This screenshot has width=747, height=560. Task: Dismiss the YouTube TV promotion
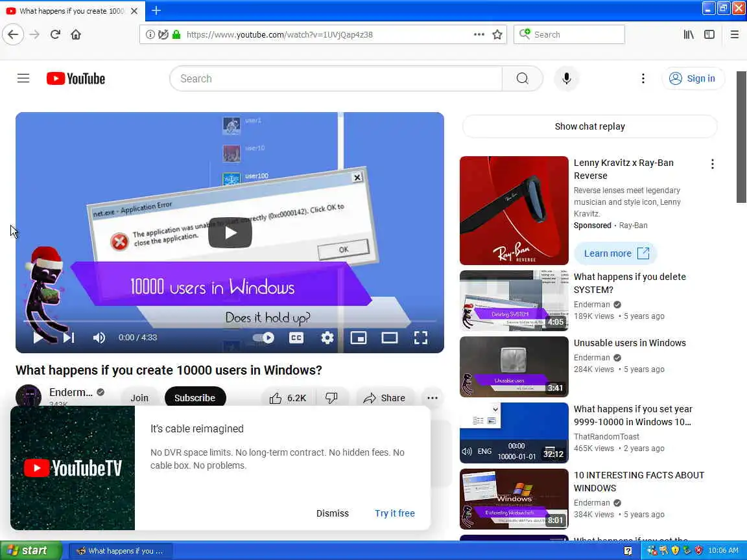333,513
